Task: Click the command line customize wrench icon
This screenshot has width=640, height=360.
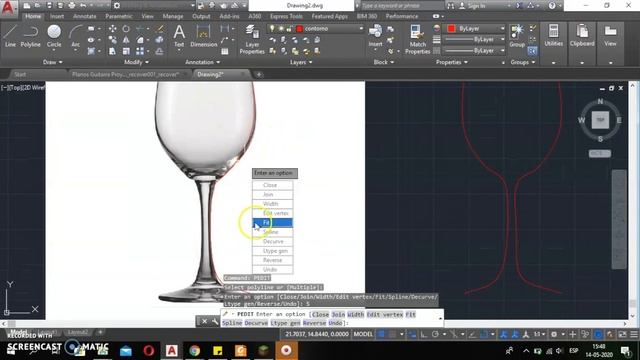Action: pyautogui.click(x=215, y=322)
